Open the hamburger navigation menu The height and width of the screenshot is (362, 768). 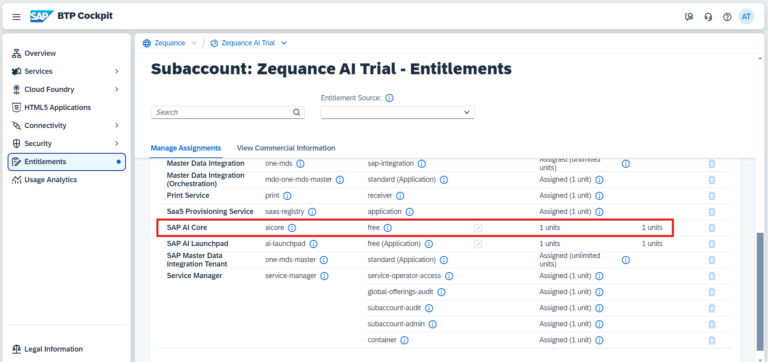pyautogui.click(x=17, y=17)
